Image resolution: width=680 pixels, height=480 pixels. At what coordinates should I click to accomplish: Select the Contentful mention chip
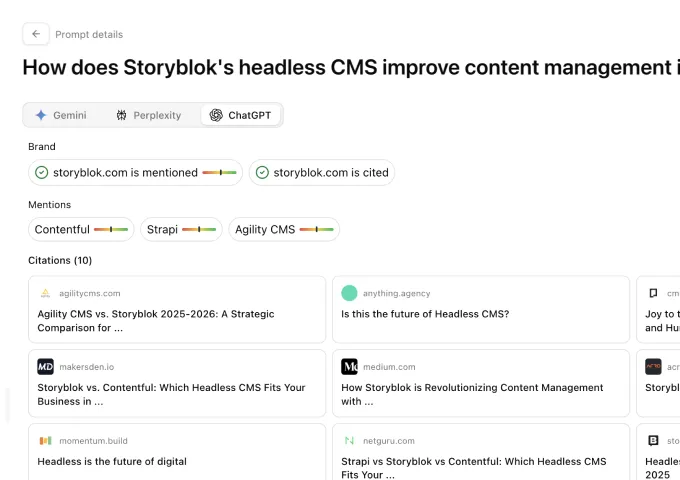(81, 229)
